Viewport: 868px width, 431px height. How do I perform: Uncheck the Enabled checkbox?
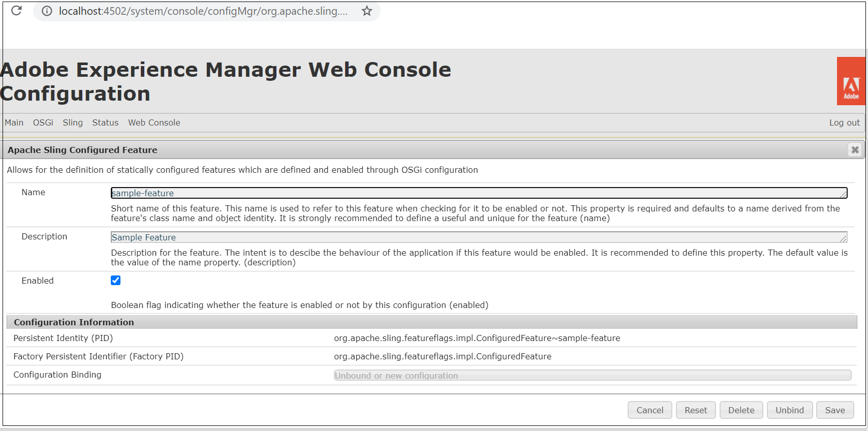click(116, 281)
